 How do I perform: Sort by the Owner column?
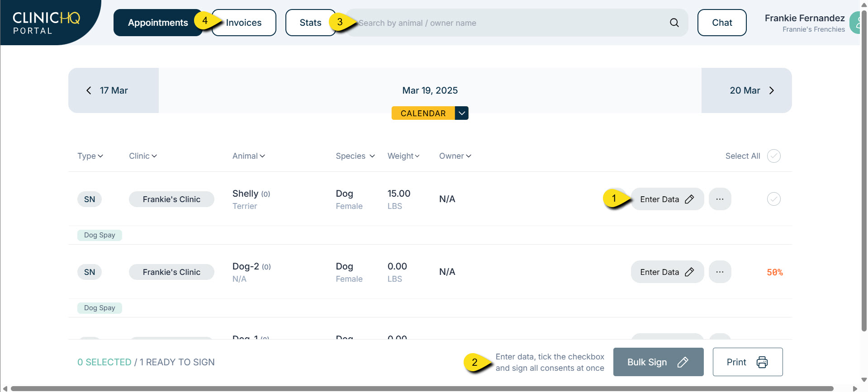[x=455, y=156]
